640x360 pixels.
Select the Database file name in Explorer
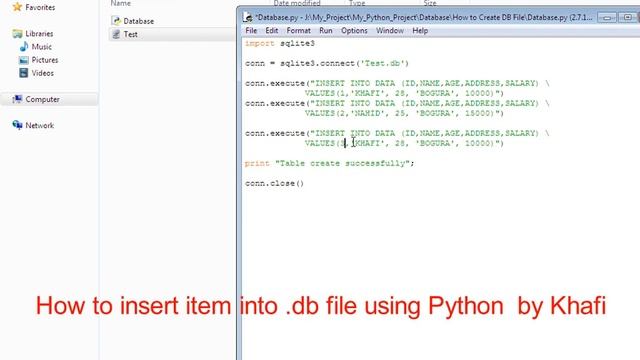click(x=139, y=21)
